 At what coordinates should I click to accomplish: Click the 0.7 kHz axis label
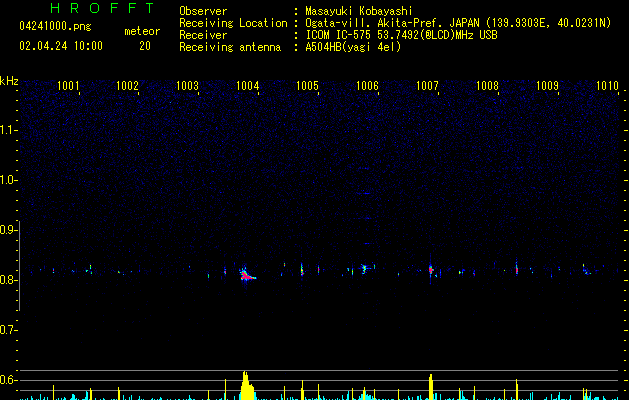8,330
